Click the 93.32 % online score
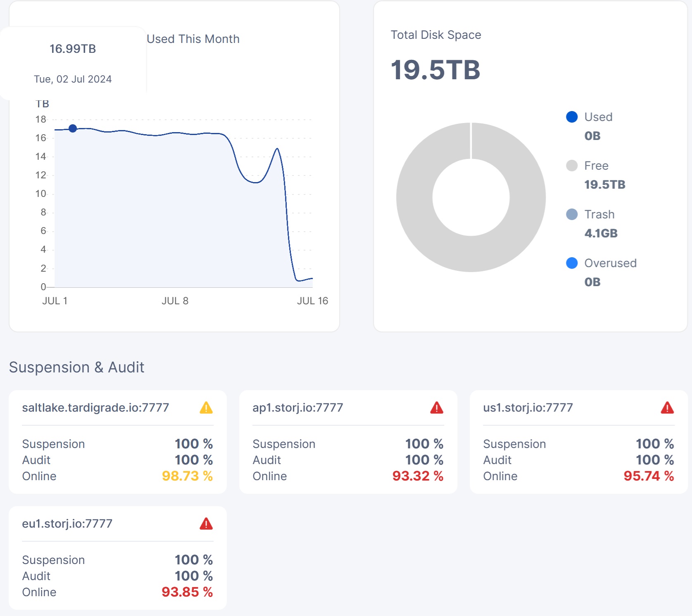This screenshot has height=616, width=692. click(418, 476)
